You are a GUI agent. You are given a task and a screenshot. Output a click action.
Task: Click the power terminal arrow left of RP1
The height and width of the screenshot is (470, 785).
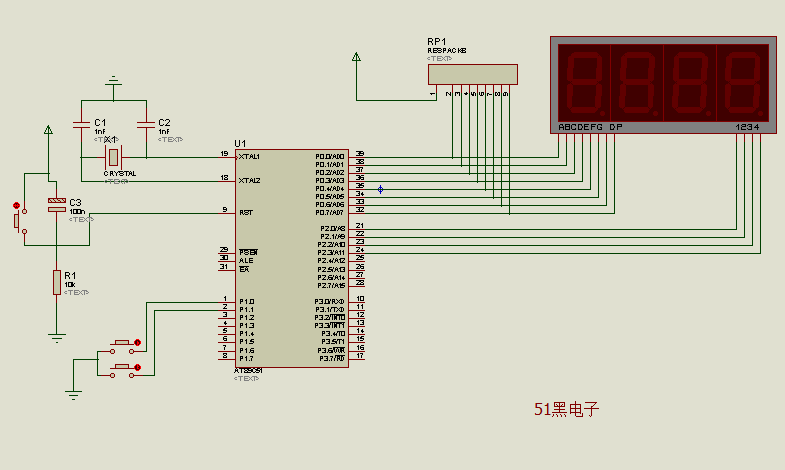coord(356,57)
